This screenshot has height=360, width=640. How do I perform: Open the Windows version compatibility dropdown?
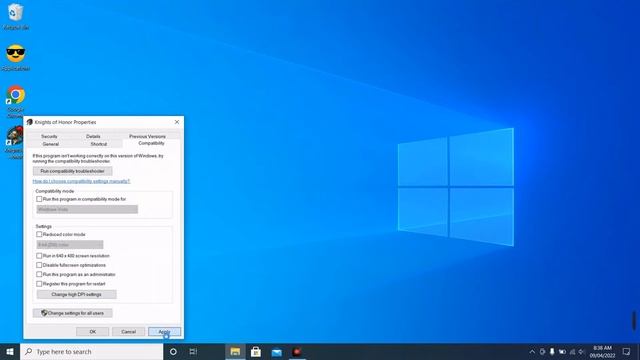87,209
